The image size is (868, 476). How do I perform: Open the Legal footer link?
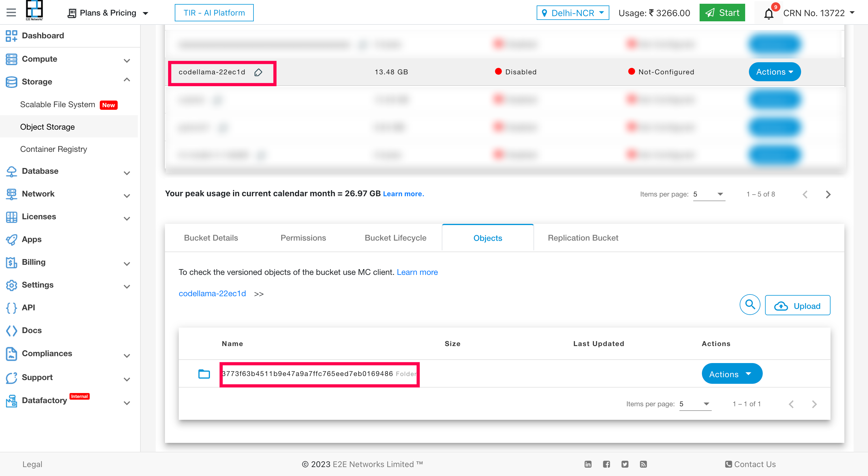pyautogui.click(x=32, y=464)
